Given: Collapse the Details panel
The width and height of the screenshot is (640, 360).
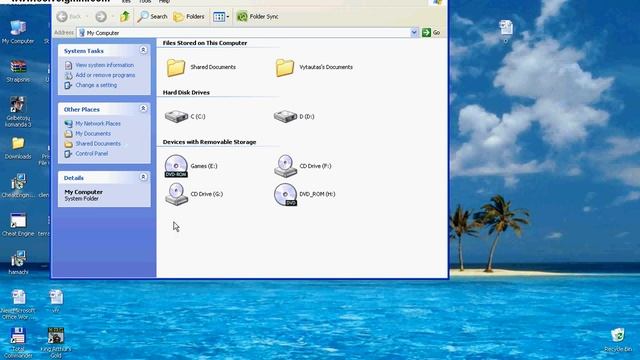Looking at the screenshot, I should coord(143,177).
